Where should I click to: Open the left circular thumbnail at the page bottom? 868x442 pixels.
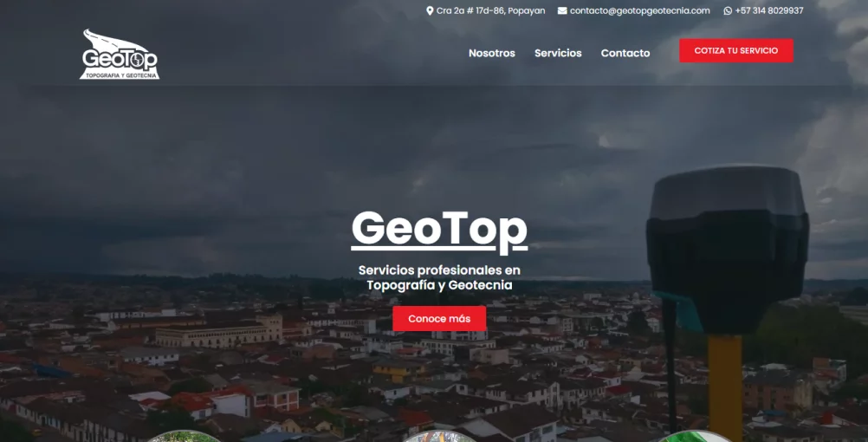point(183,437)
